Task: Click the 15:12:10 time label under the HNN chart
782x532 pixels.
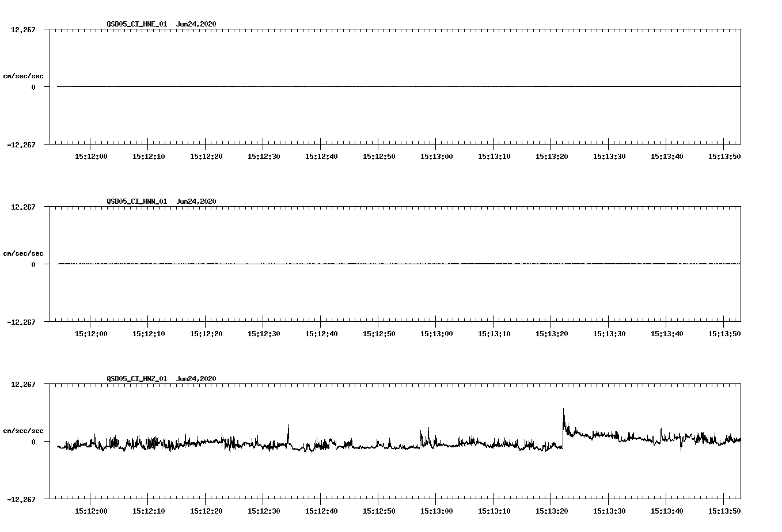Action: coord(149,333)
